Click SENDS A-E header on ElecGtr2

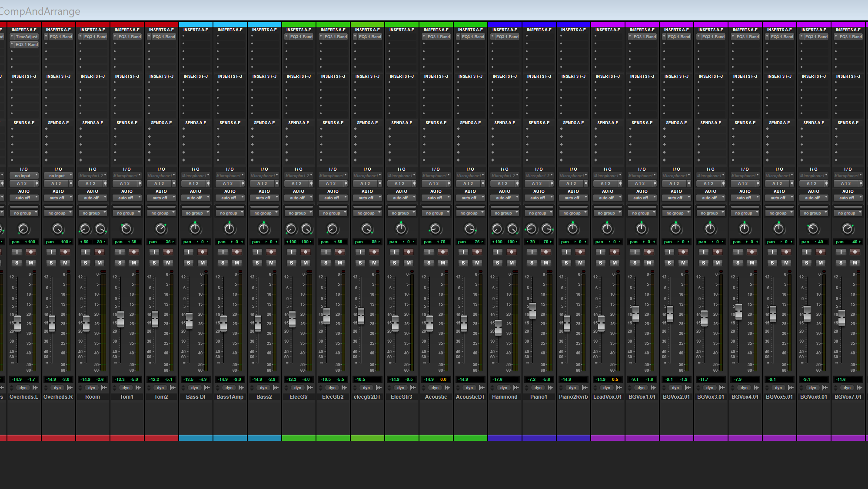pyautogui.click(x=333, y=123)
